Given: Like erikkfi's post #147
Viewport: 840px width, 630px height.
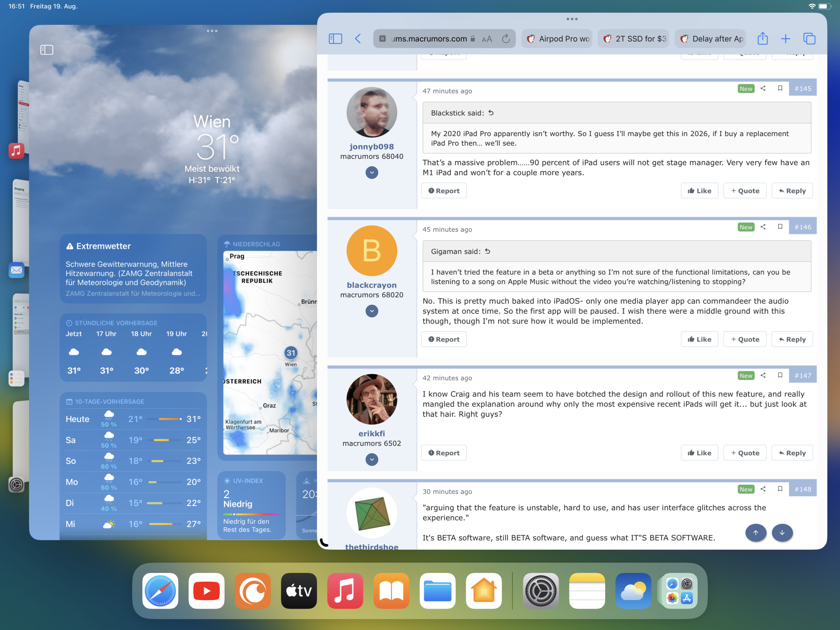Looking at the screenshot, I should tap(699, 453).
